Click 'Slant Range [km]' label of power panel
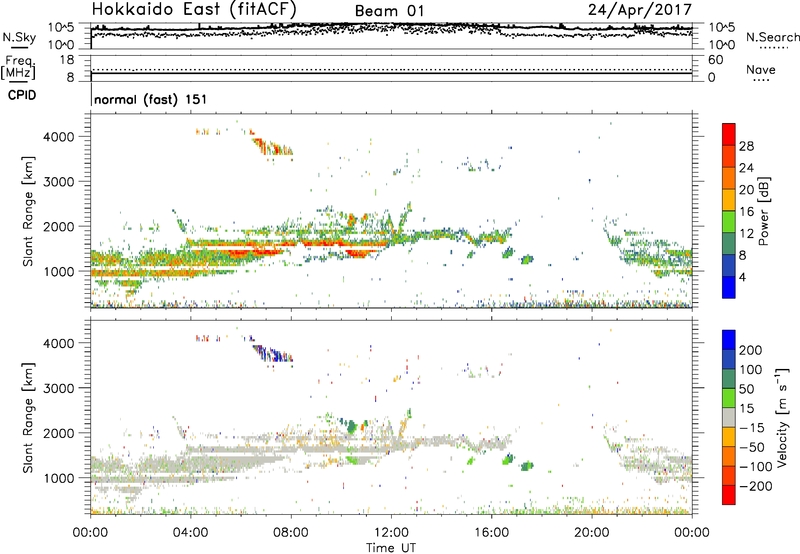Image resolution: width=800 pixels, height=554 pixels. (x=28, y=211)
